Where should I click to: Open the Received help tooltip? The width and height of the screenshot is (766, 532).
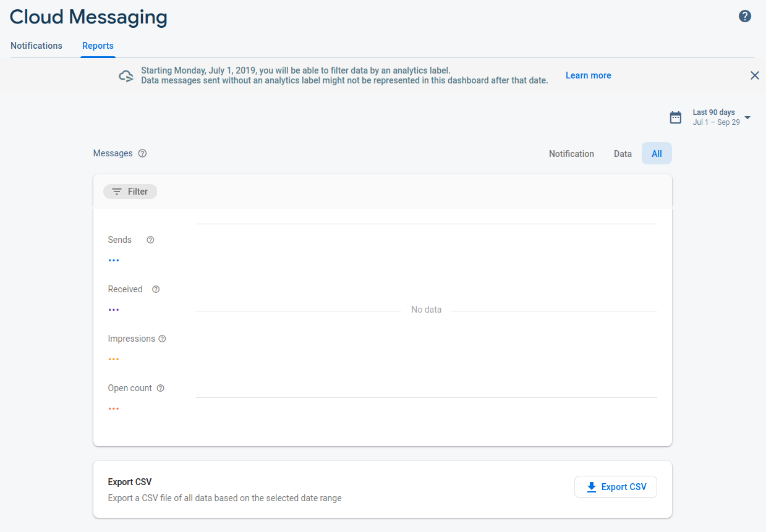(x=155, y=289)
